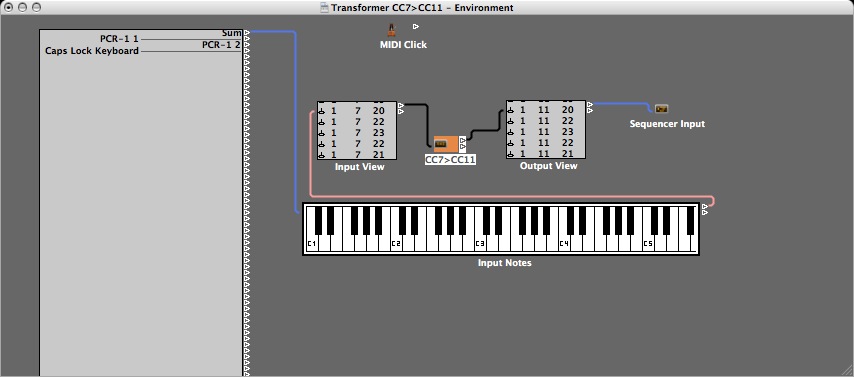This screenshot has height=377, width=854.
Task: Click the document icon in title bar
Action: [x=325, y=7]
